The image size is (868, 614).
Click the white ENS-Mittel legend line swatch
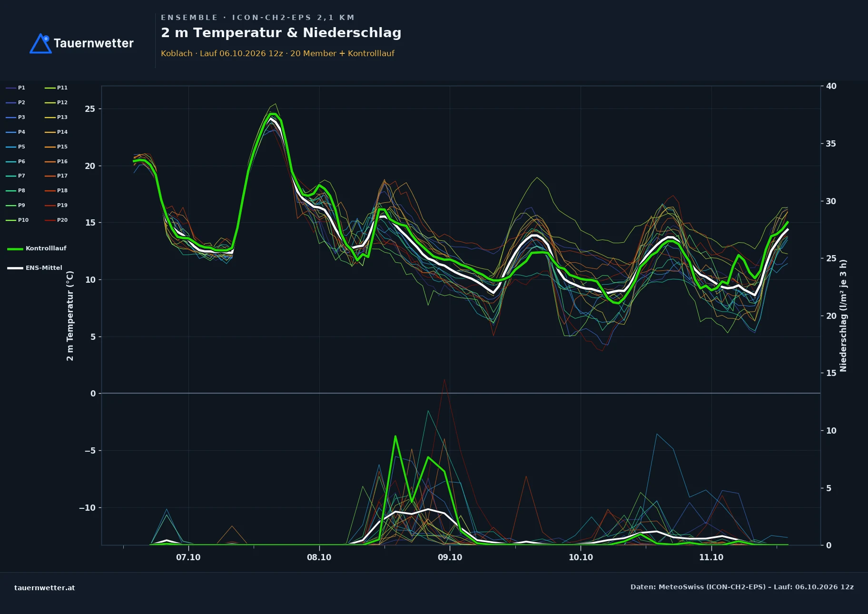tap(15, 268)
